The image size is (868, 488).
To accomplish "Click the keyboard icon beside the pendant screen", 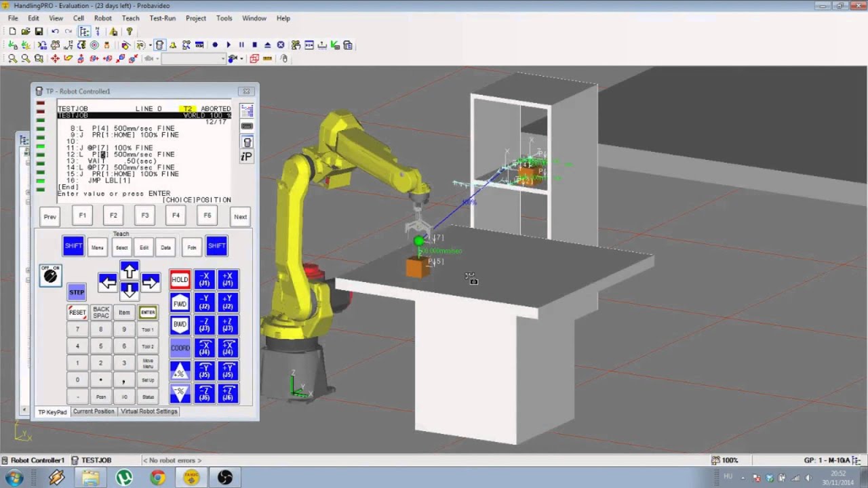I will pyautogui.click(x=247, y=126).
